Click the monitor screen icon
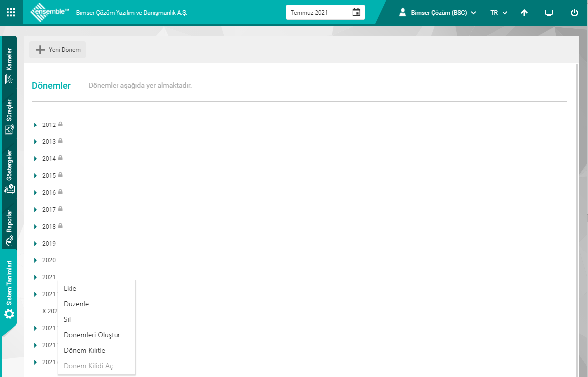 click(x=549, y=13)
